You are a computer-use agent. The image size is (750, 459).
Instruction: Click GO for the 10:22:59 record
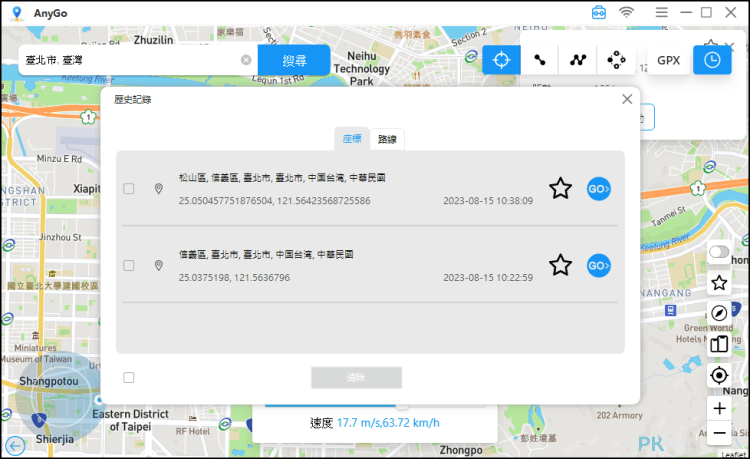pyautogui.click(x=599, y=265)
